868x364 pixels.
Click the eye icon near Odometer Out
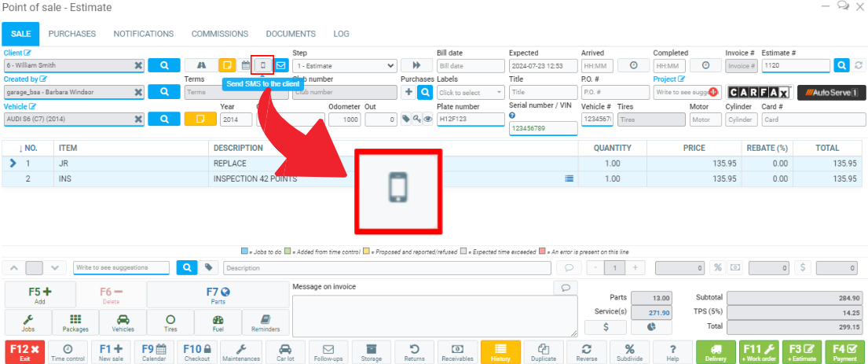pos(428,119)
